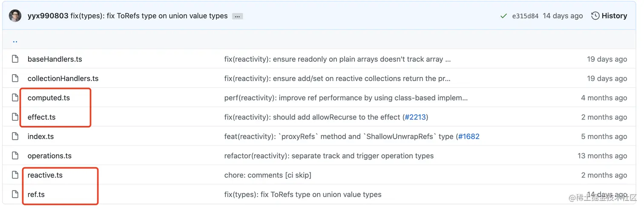Click the file icon beside index.ts
644x209 pixels.
coord(15,136)
